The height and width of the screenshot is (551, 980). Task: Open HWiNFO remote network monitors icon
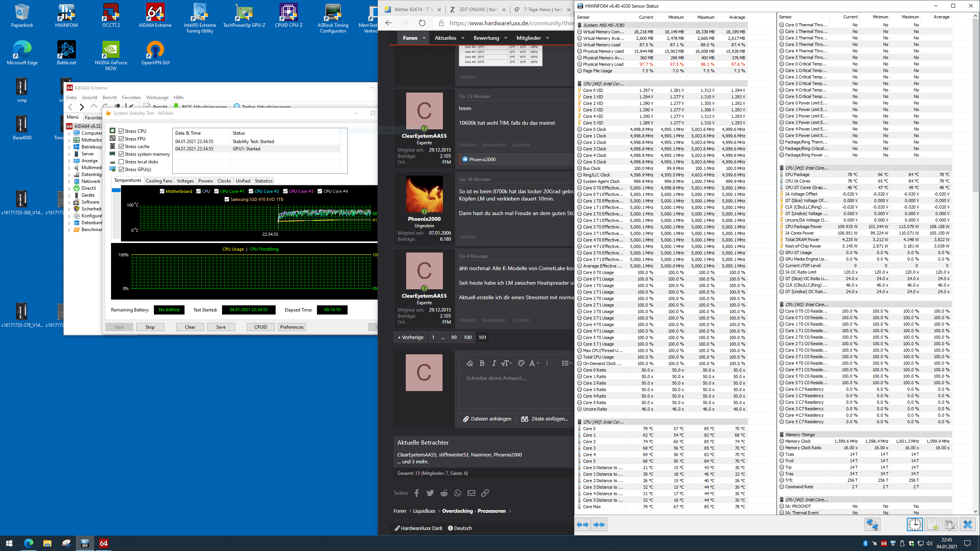(872, 525)
